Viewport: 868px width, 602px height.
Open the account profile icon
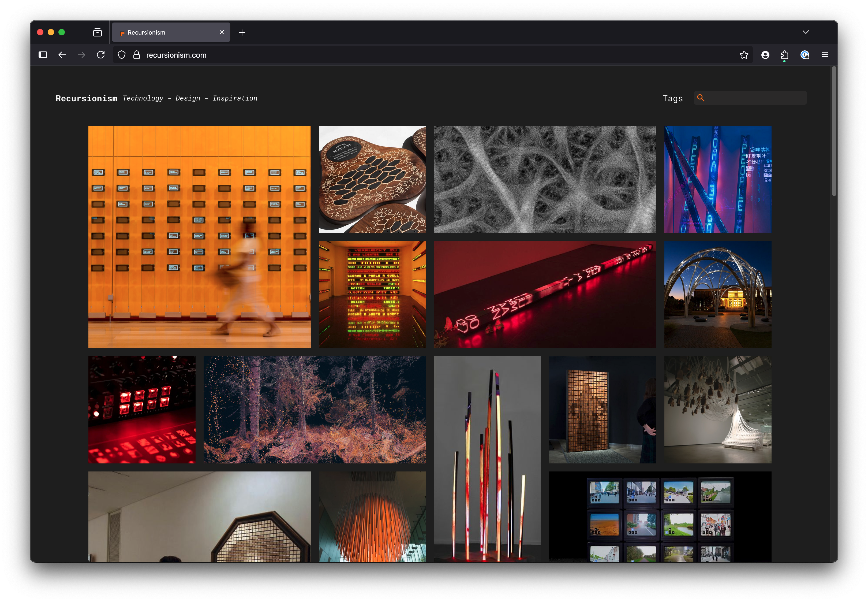[765, 55]
